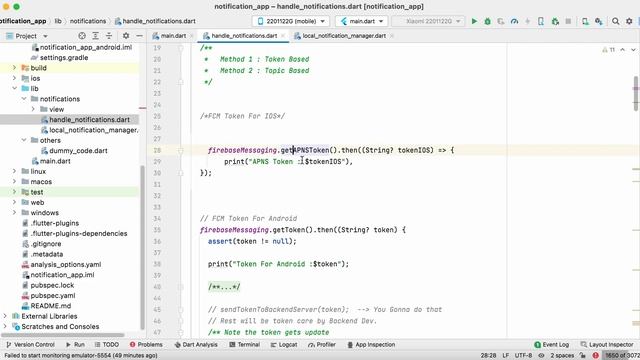Collapse the lib folder
640x360 pixels.
14,88
